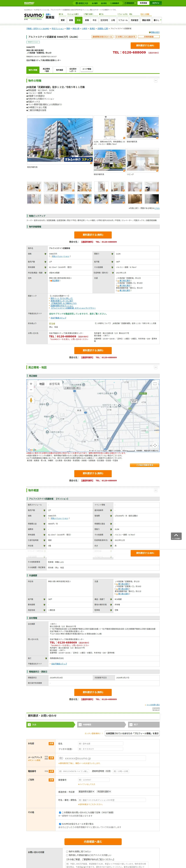This screenshot has height=868, width=186.
Task: Open the help icon beside 諸費用
Action: tap(44, 529)
